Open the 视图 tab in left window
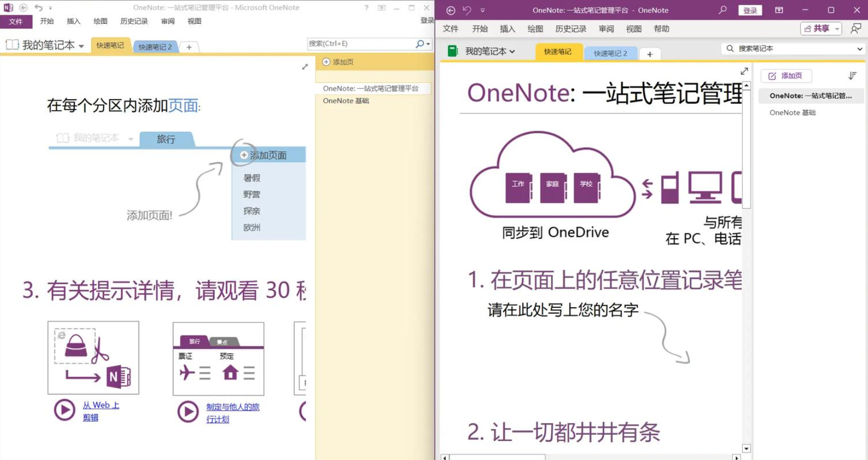Image resolution: width=868 pixels, height=460 pixels. tap(194, 21)
